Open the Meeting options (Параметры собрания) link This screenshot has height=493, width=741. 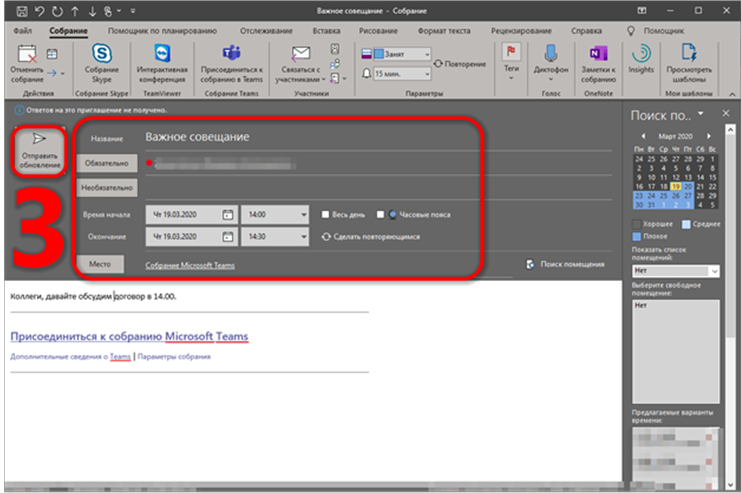174,356
